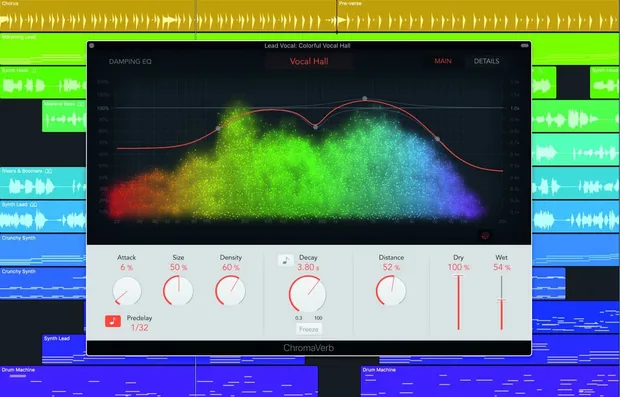Viewport: 620px width, 397px height.
Task: Toggle the Decay tempo sync note icon
Action: 285,260
